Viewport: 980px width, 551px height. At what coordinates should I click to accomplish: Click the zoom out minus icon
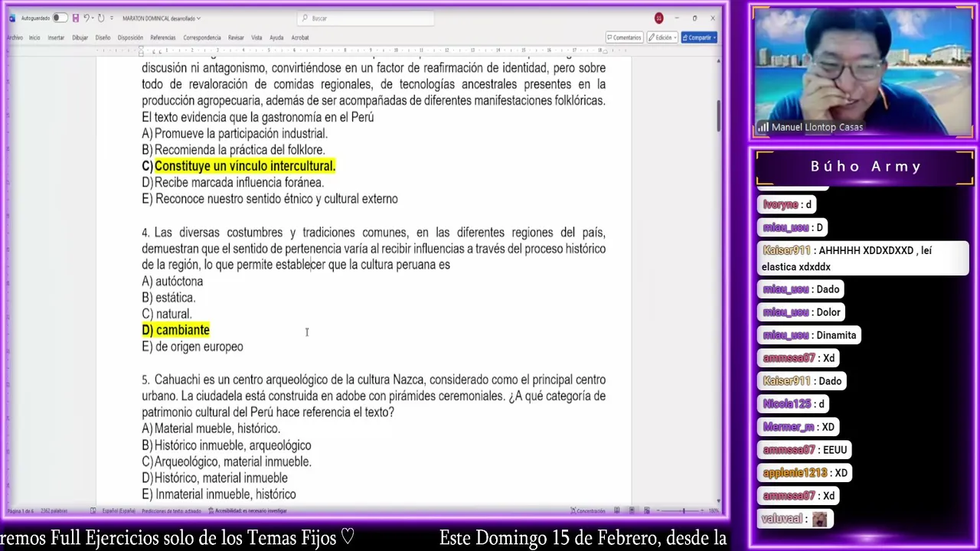[x=658, y=510]
